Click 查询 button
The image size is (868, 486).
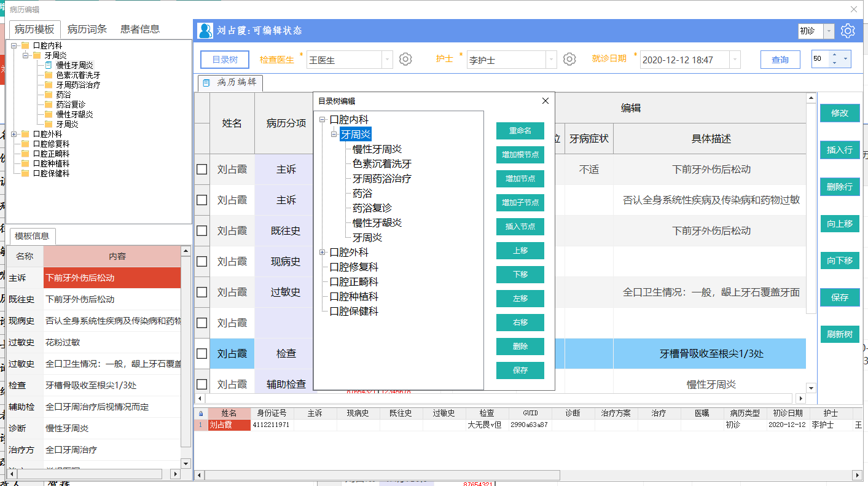click(780, 60)
